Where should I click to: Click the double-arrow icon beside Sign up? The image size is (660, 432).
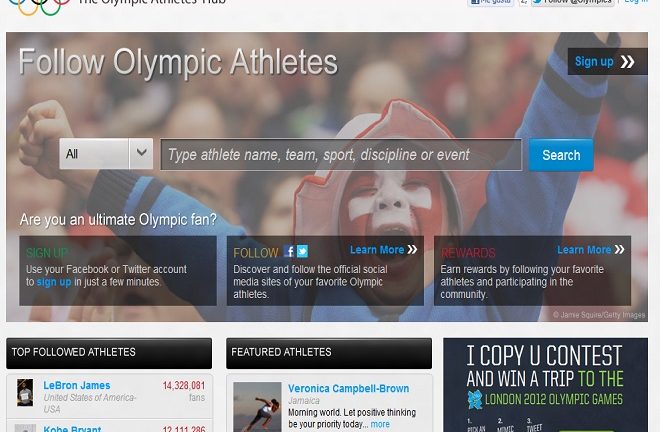627,62
